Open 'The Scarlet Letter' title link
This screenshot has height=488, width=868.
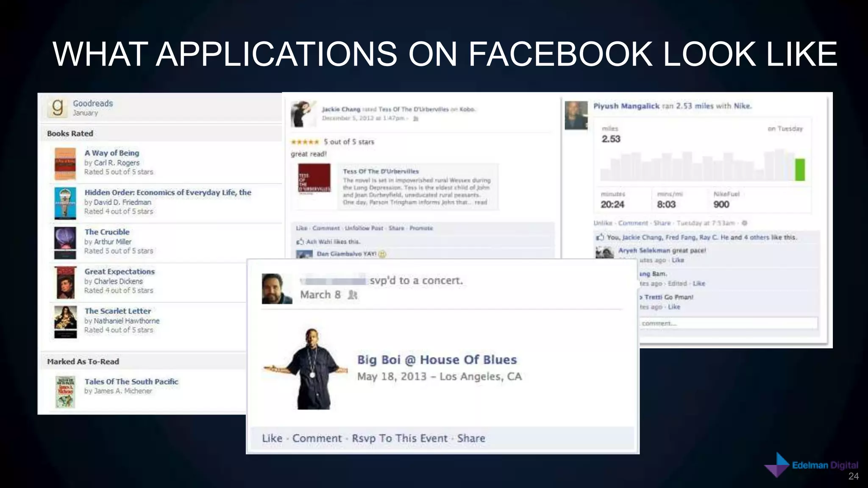point(117,311)
